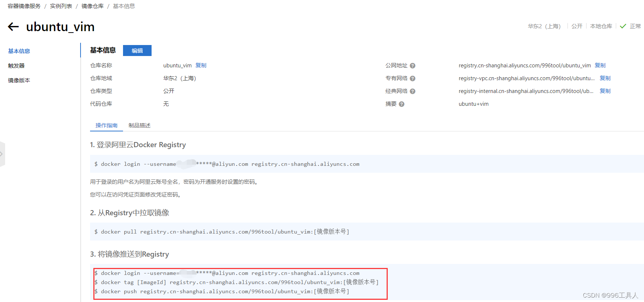Click the docker pull command line
644x302 pixels.
[x=222, y=232]
